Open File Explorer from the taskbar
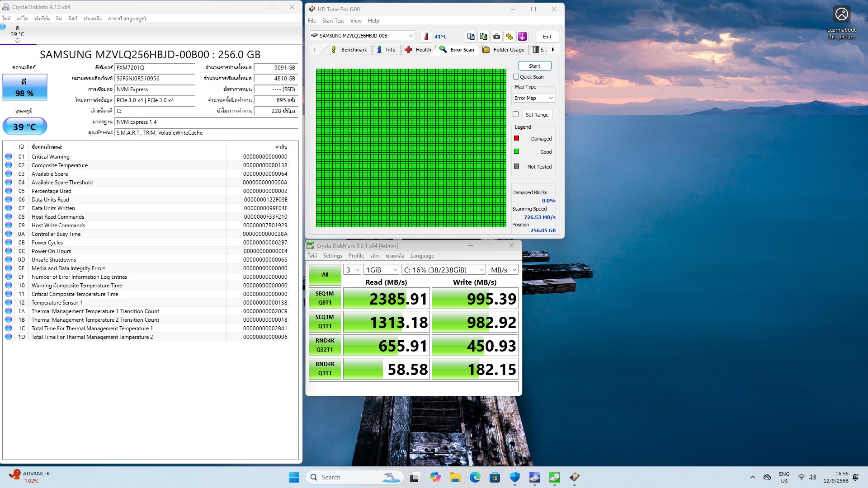Image resolution: width=868 pixels, height=488 pixels. [x=455, y=477]
